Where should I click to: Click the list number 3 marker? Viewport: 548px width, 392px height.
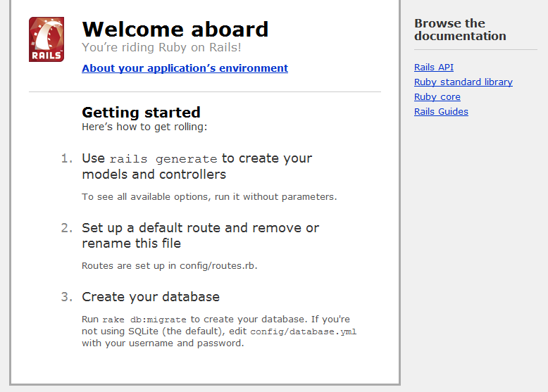tap(66, 297)
